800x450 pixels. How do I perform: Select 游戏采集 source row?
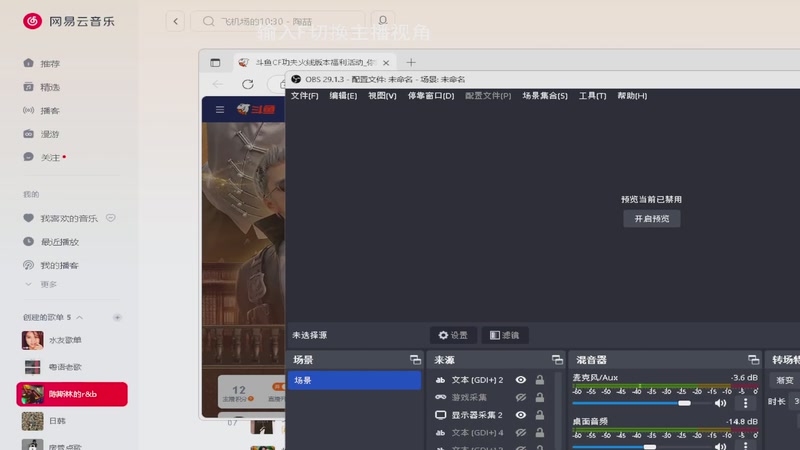tap(491, 397)
